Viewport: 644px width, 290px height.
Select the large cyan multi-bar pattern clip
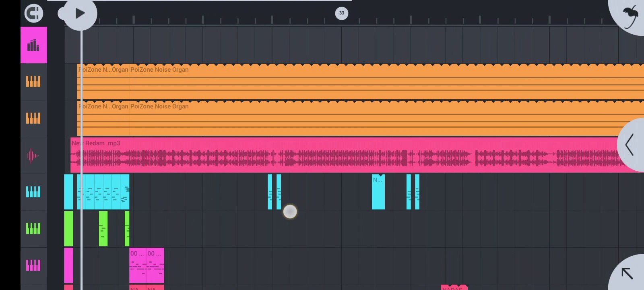103,192
